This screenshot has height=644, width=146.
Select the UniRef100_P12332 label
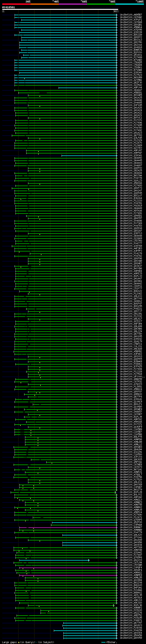click(x=131, y=316)
